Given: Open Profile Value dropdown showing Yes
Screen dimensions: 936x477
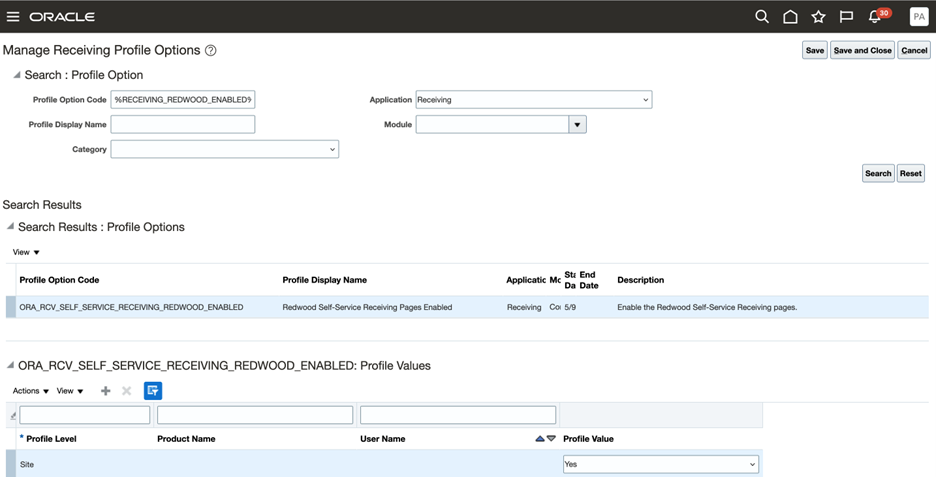Looking at the screenshot, I should point(661,464).
